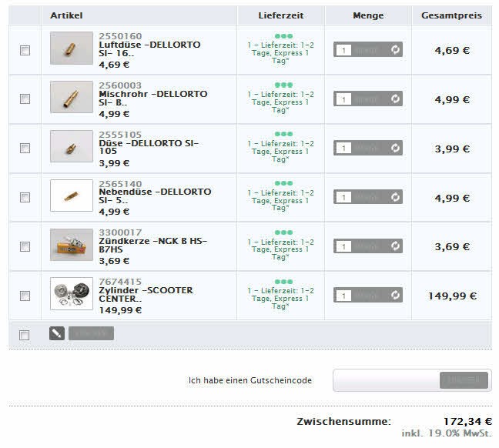Click the grayed button beside pencil icon
This screenshot has height=448, width=499.
pos(91,333)
